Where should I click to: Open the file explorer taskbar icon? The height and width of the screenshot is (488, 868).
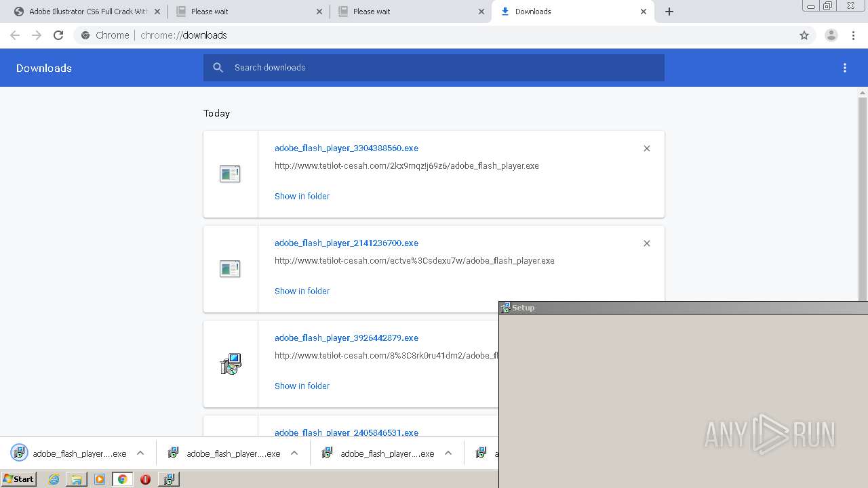tap(77, 479)
